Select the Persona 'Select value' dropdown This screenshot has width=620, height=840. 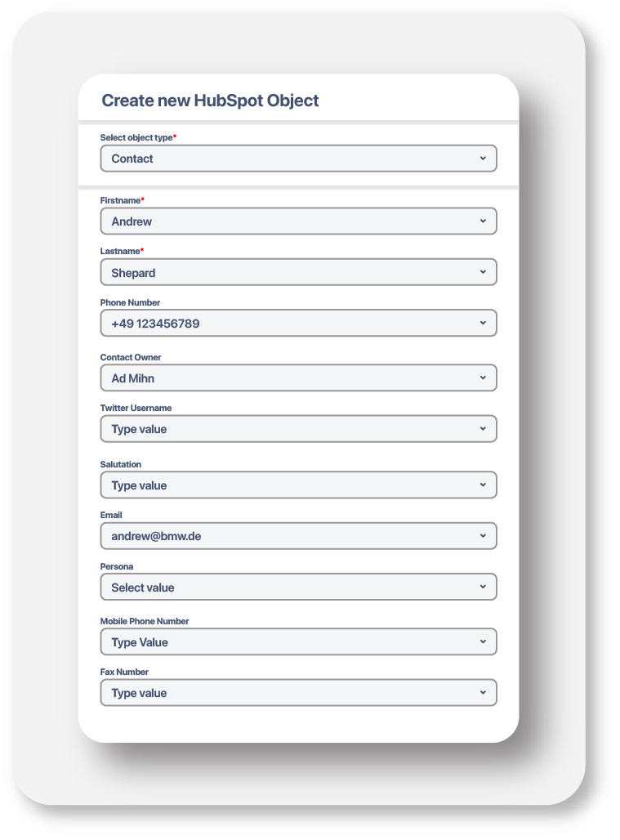[298, 587]
